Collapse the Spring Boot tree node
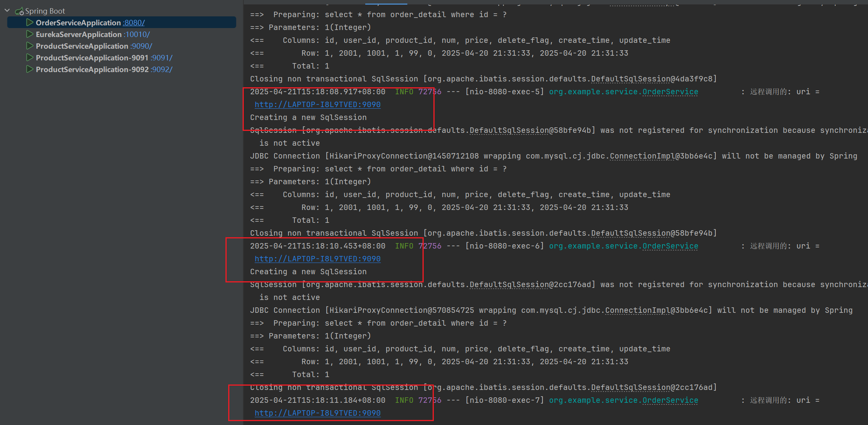Screen dimensions: 868x425 coord(7,11)
